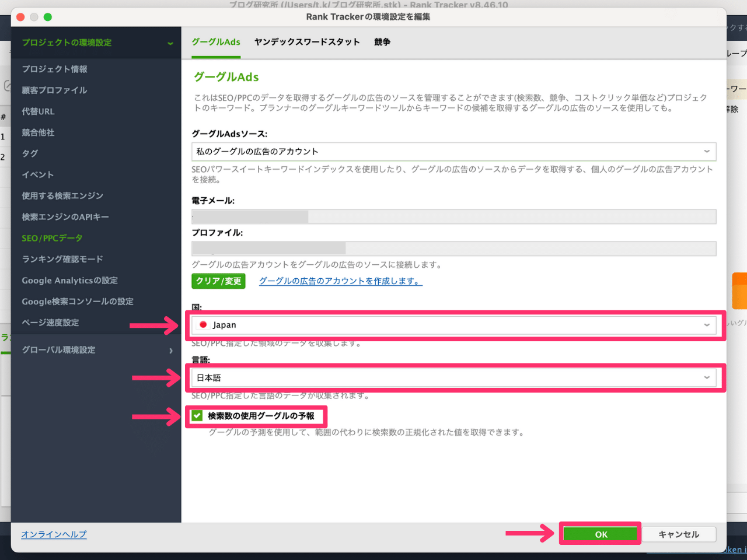747x560 pixels.
Task: Switch to the グーグルAds tab
Action: click(216, 42)
